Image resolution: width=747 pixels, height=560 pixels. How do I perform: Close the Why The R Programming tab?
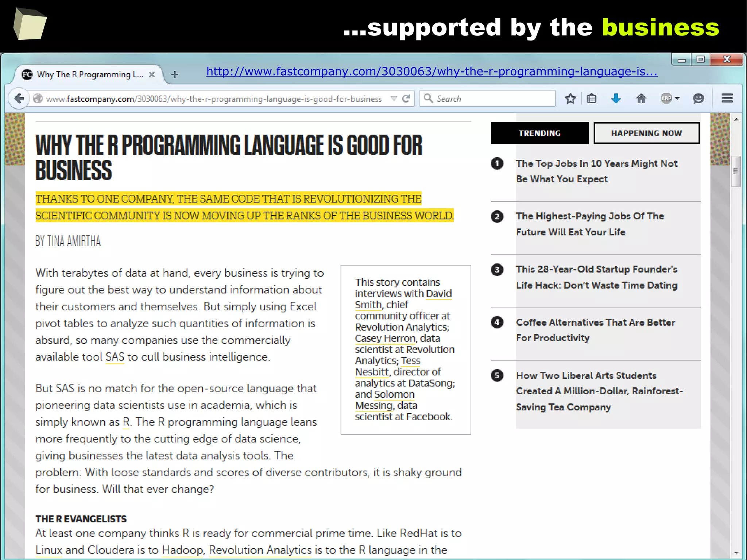[x=152, y=74]
